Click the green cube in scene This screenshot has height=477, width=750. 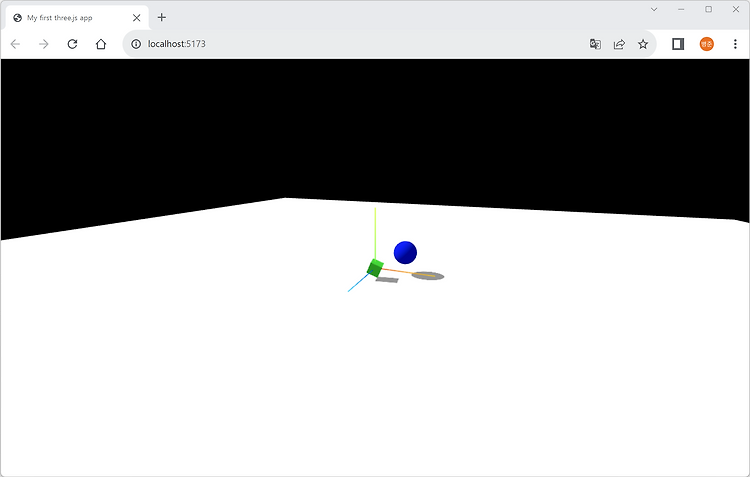(x=375, y=268)
